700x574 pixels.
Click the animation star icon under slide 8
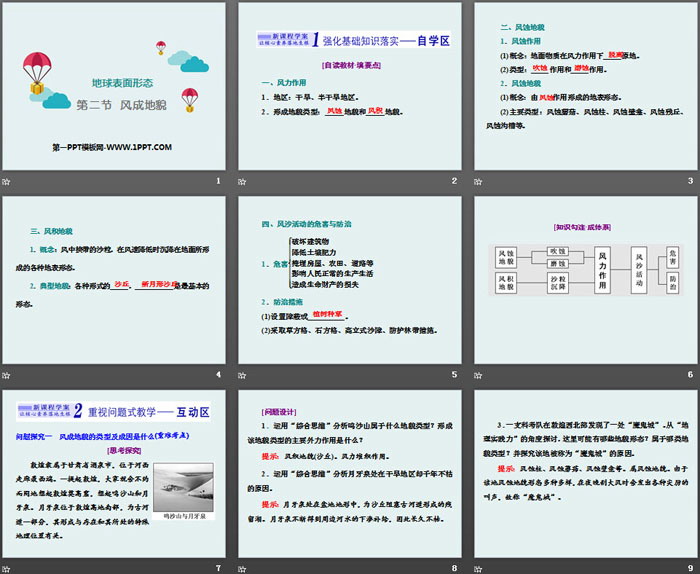tap(242, 569)
